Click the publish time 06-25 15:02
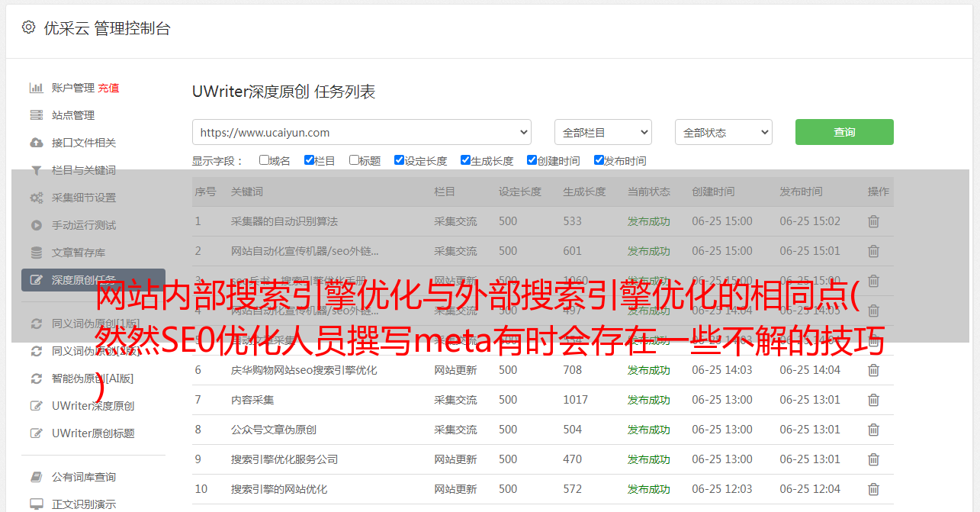 [810, 221]
